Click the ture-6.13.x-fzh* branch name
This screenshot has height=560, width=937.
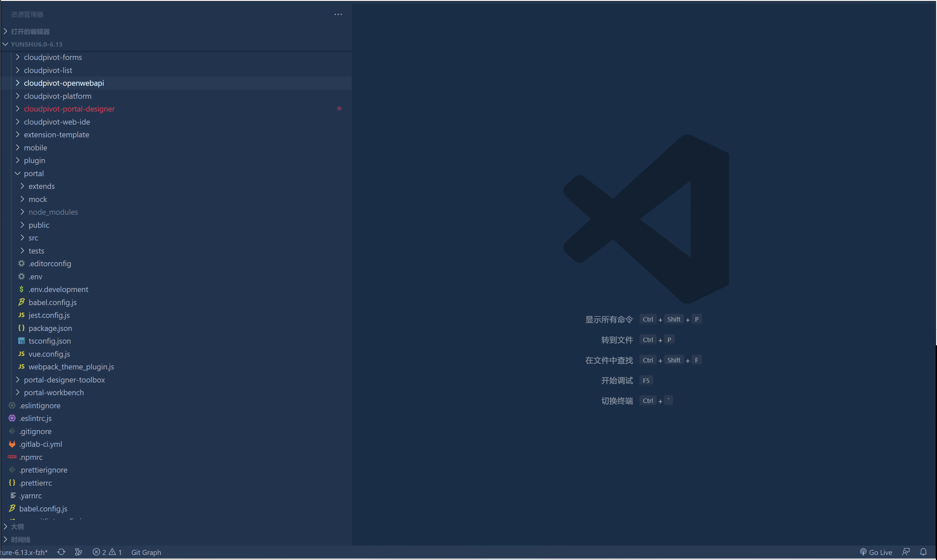tap(24, 552)
